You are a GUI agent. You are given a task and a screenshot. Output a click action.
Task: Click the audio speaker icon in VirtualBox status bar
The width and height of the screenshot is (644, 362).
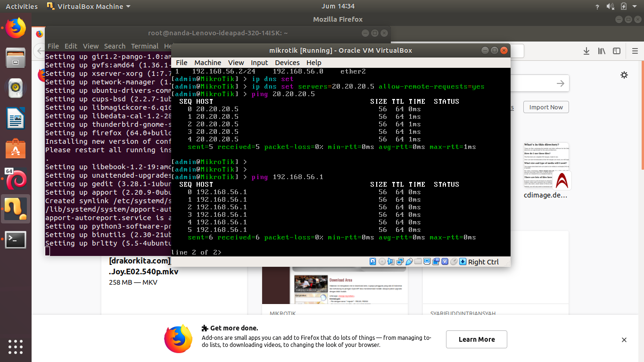(391, 262)
